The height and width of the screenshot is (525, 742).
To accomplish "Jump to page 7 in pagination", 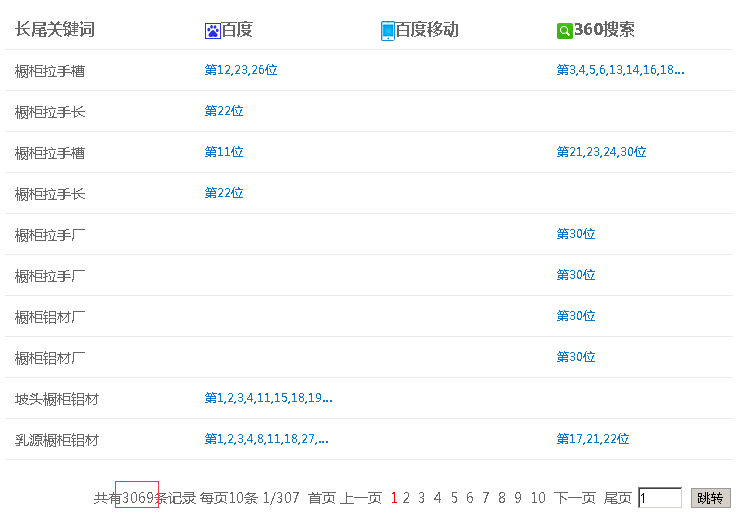I will pyautogui.click(x=486, y=498).
